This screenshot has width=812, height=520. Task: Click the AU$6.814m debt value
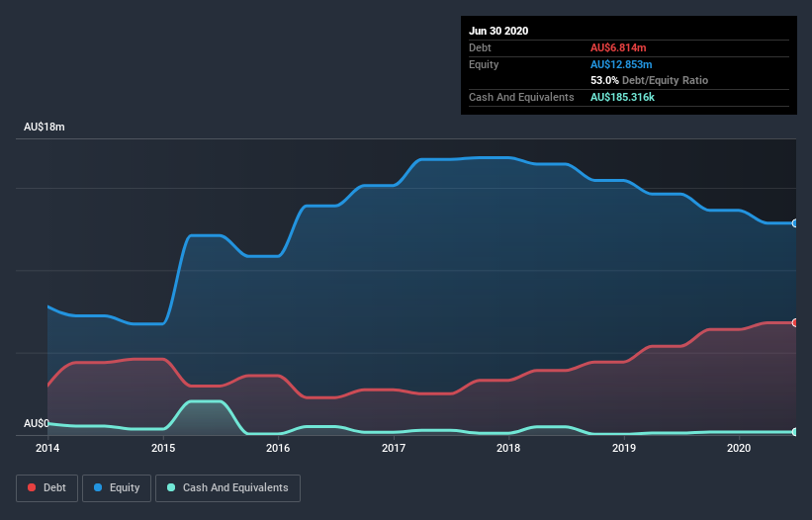click(618, 47)
